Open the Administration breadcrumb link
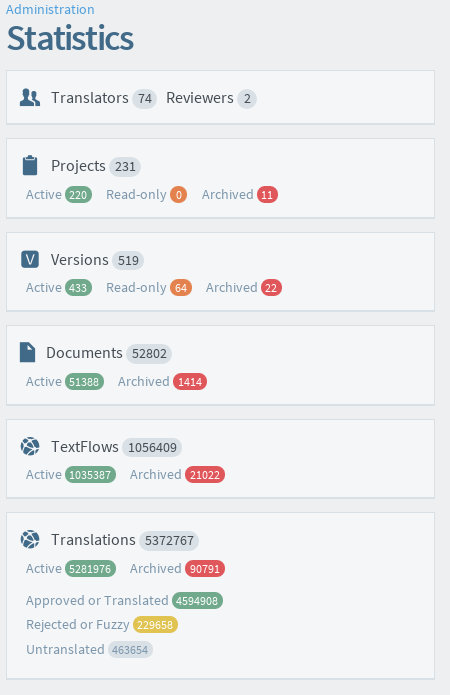 pos(50,9)
